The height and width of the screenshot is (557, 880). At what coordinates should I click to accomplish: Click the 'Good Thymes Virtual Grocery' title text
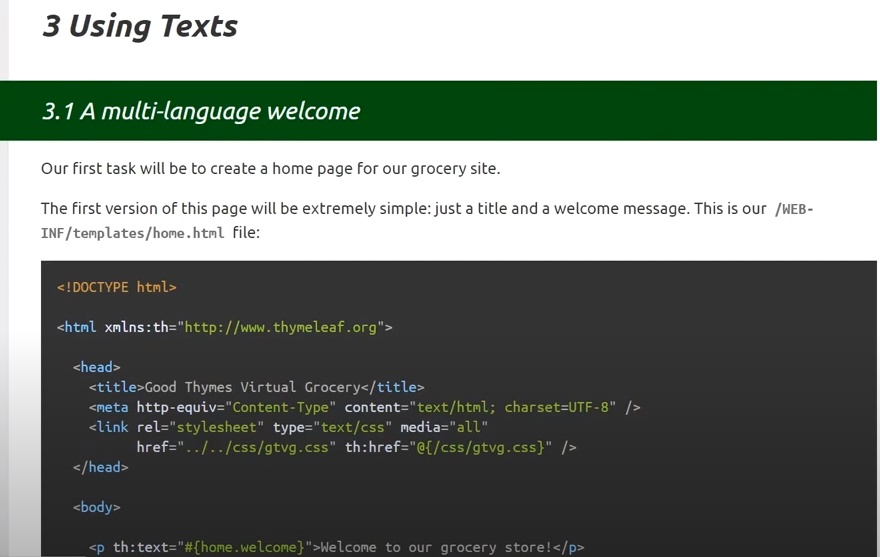(x=253, y=387)
